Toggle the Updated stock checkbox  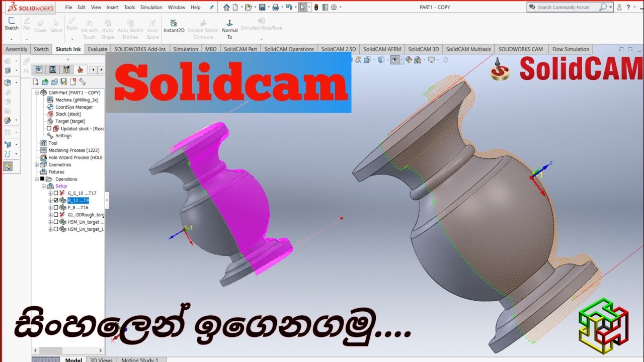click(x=49, y=128)
